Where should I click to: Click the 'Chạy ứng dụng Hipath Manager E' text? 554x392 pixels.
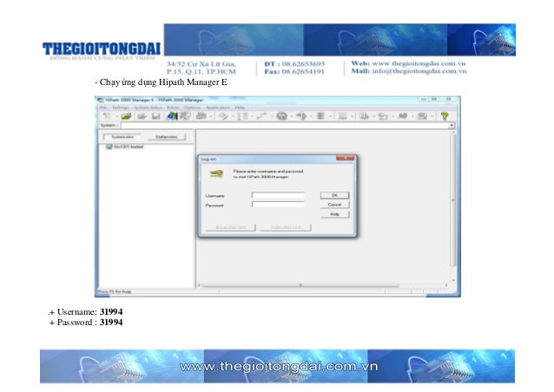tap(162, 82)
